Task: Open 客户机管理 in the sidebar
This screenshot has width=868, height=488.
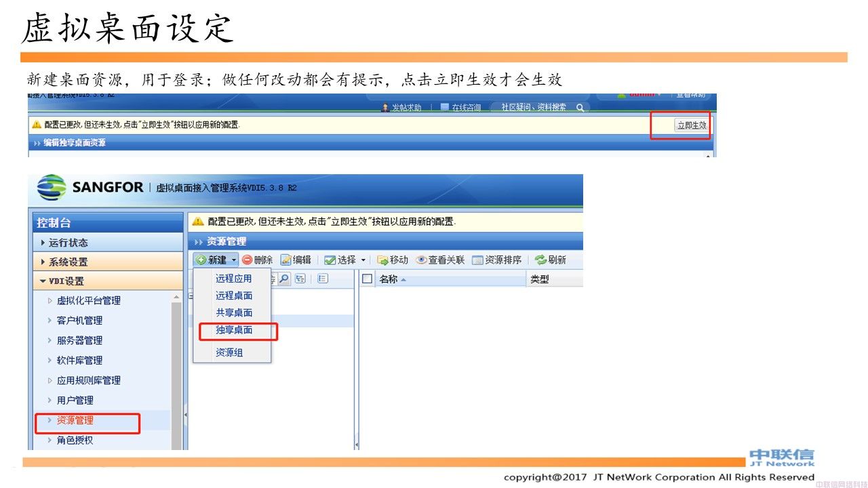Action: [x=79, y=321]
